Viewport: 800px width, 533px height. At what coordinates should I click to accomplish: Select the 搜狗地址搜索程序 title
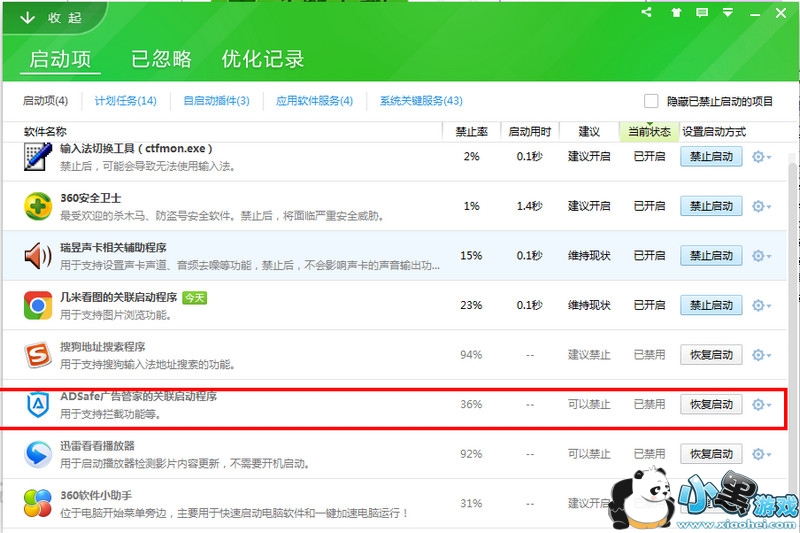point(103,347)
